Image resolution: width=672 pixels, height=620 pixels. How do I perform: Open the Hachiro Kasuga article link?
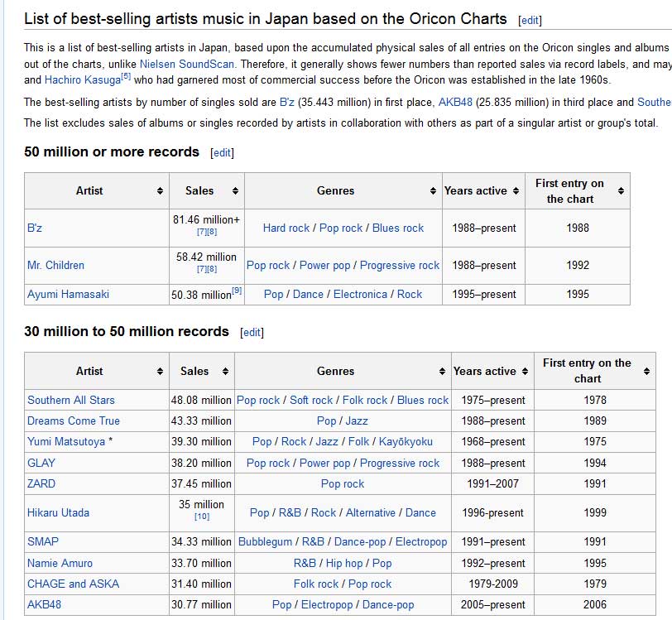83,79
